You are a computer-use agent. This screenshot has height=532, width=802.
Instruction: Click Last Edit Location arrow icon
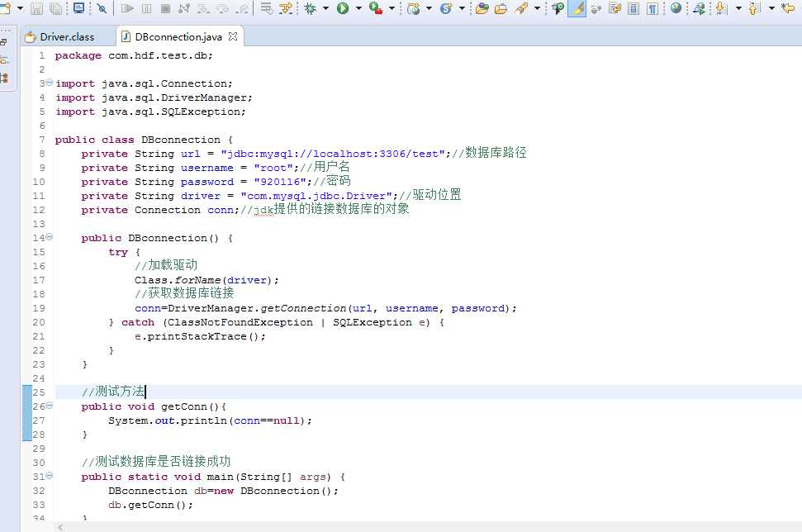point(788,7)
